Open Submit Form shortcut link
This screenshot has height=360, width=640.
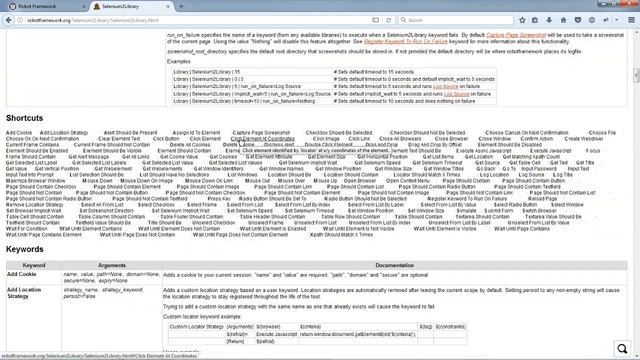(498, 211)
